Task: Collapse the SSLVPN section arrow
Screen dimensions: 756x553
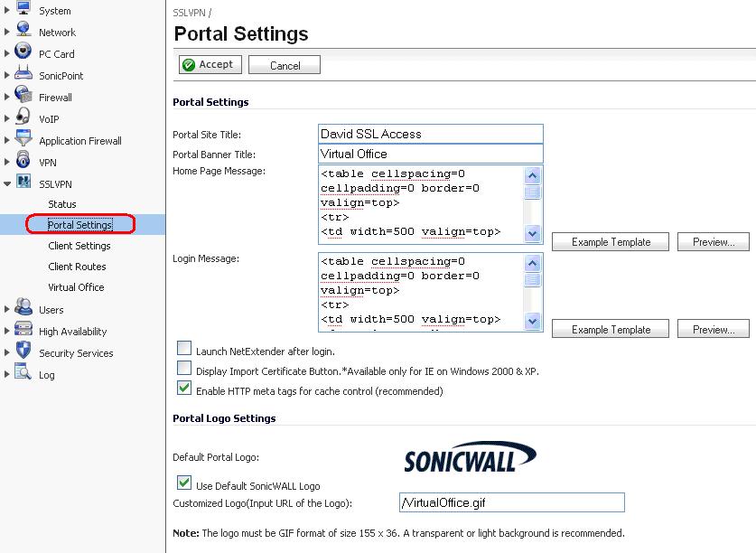Action: [7, 183]
